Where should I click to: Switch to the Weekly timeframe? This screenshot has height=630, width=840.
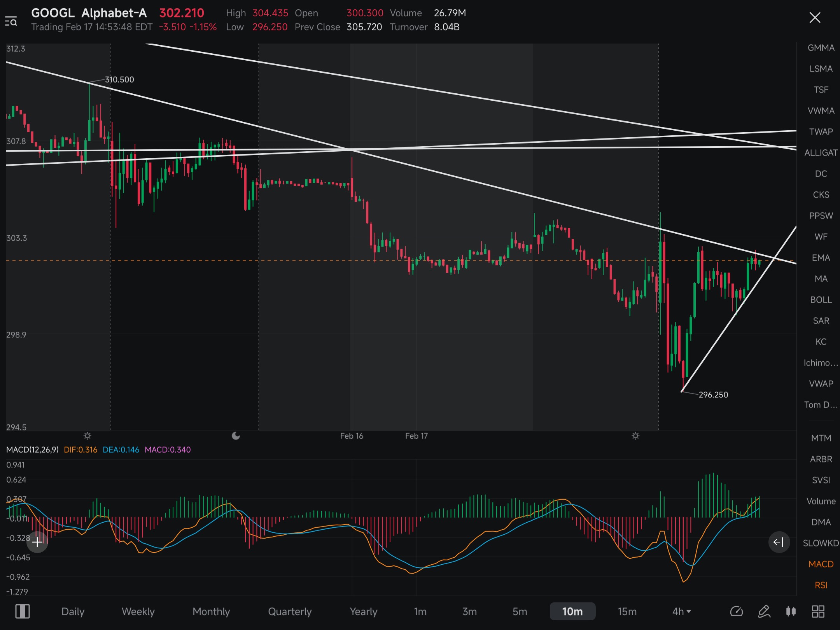[x=138, y=611]
